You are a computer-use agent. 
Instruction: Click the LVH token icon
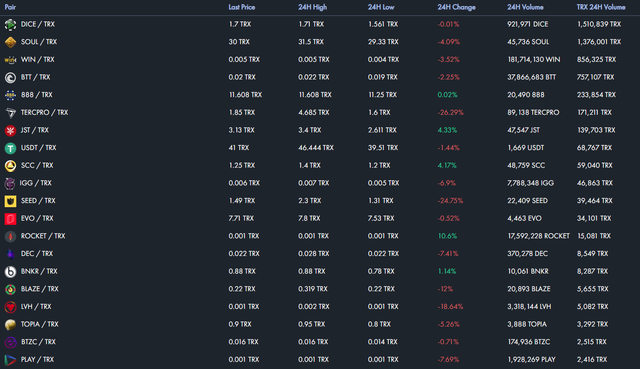click(10, 307)
